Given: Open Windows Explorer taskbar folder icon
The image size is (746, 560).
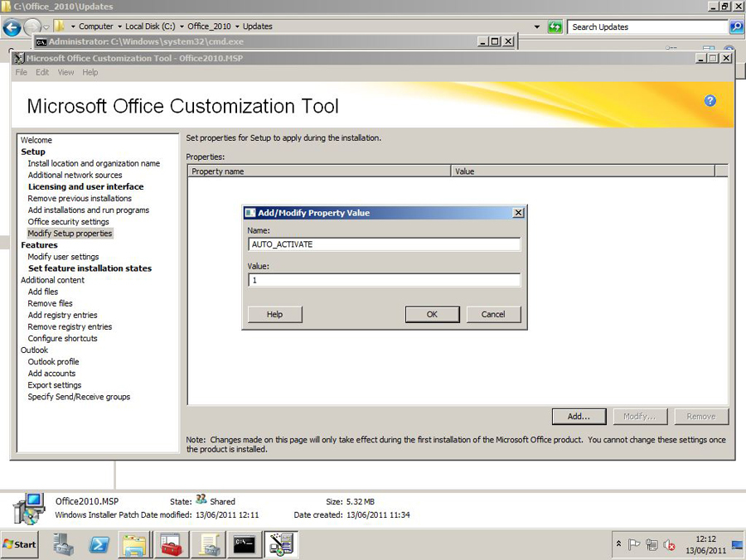Looking at the screenshot, I should [x=134, y=545].
